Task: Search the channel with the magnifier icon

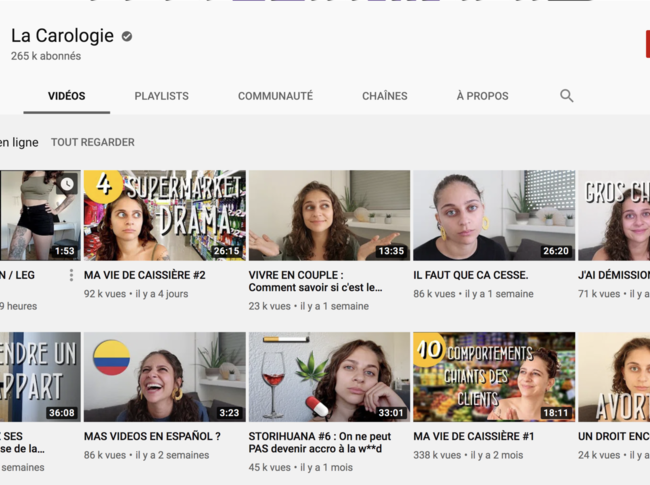Action: tap(566, 96)
